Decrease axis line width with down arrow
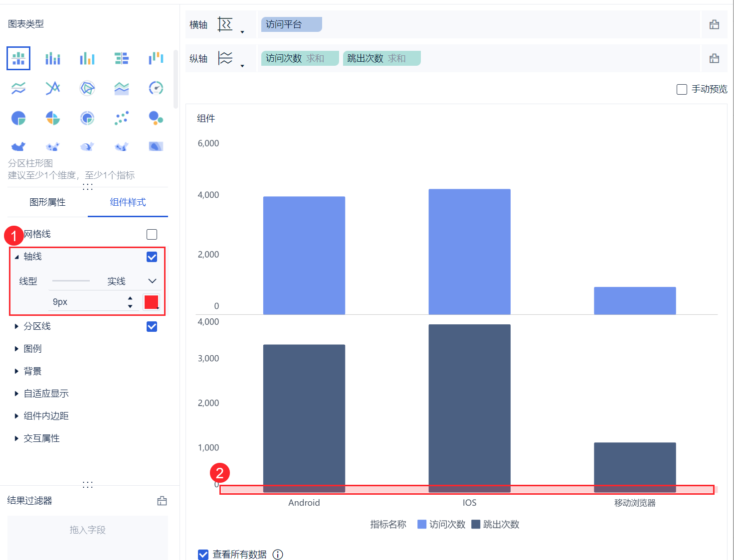 [x=130, y=306]
